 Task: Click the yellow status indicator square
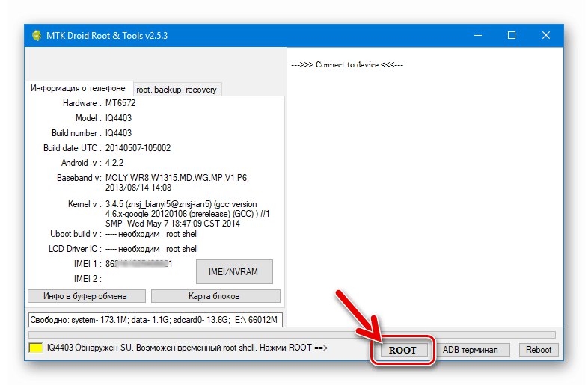point(36,348)
